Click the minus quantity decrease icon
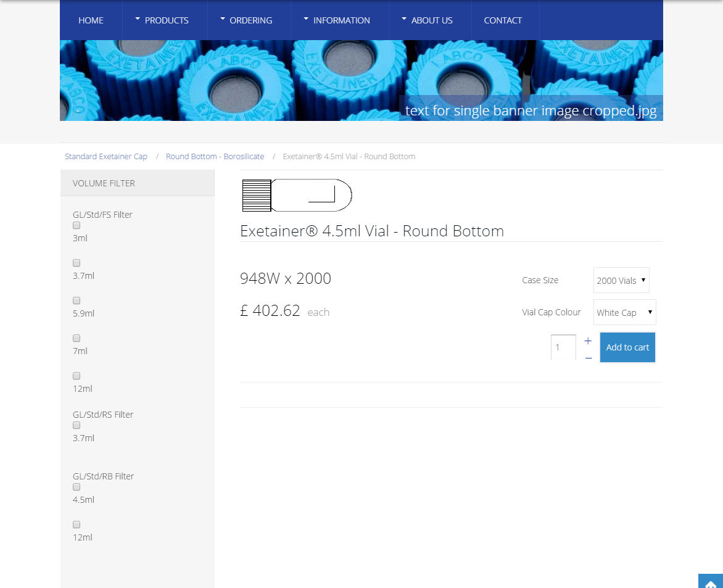The height and width of the screenshot is (588, 723). pos(589,358)
